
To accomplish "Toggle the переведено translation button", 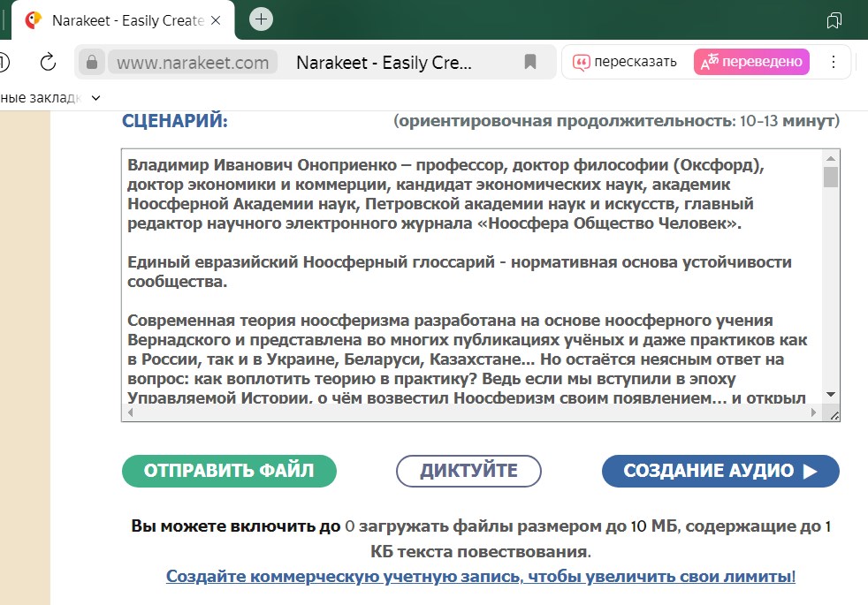I will (751, 62).
